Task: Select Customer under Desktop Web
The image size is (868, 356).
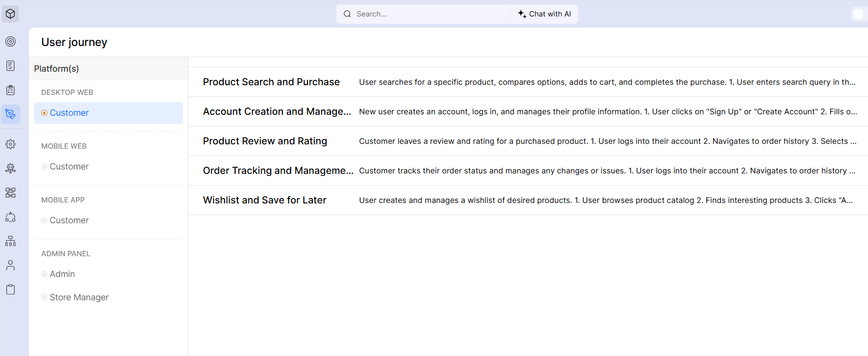Action: 108,113
